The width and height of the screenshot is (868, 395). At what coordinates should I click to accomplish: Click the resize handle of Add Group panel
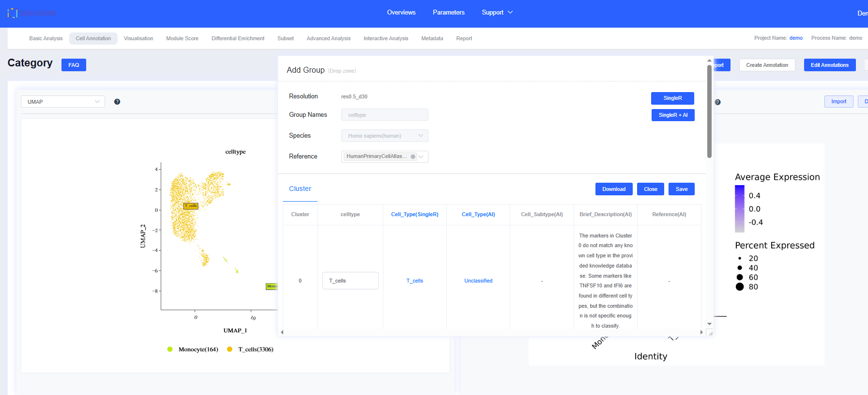pos(710,333)
